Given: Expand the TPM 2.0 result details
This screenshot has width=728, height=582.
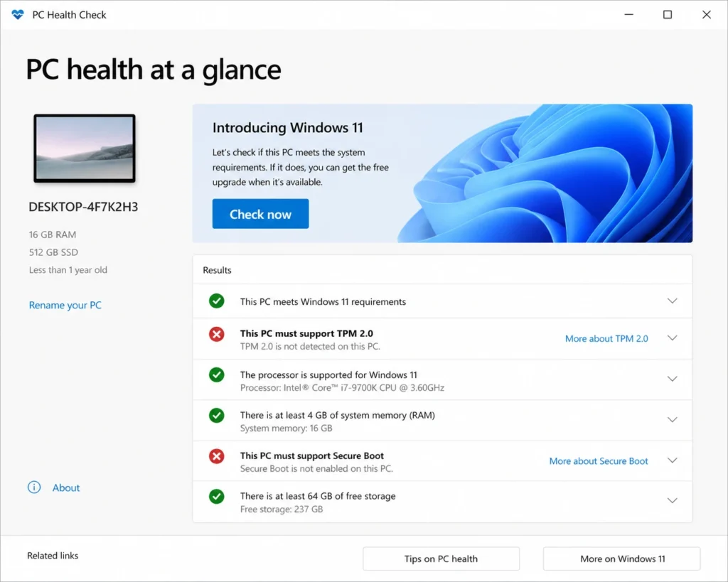Looking at the screenshot, I should pos(673,338).
